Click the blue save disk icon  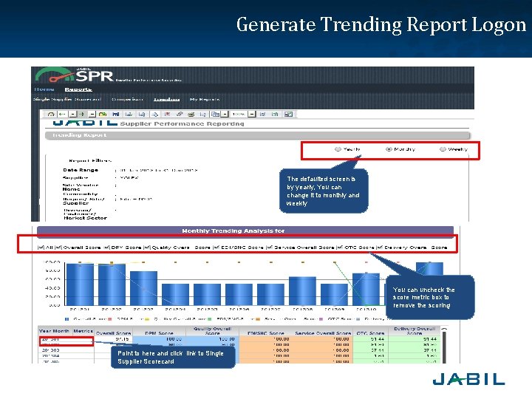(116, 115)
